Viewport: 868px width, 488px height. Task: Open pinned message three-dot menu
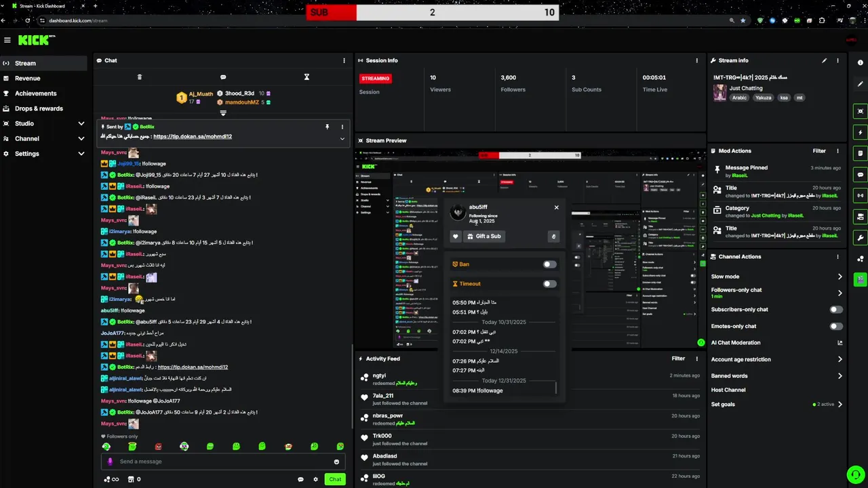342,127
